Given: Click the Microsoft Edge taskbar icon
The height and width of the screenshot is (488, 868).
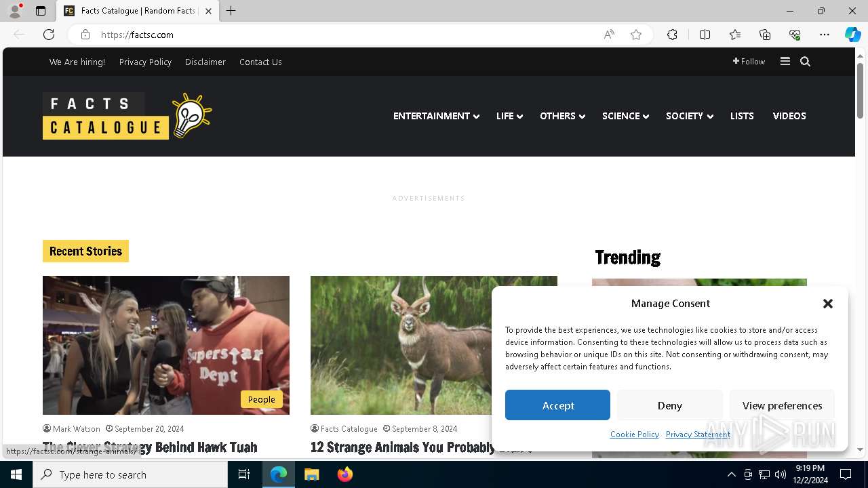Looking at the screenshot, I should point(279,474).
